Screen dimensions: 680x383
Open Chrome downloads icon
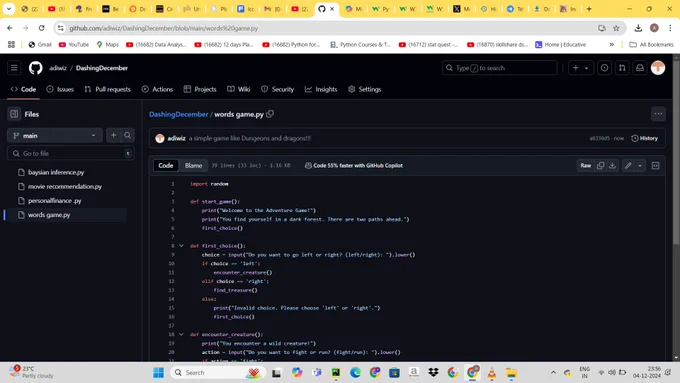click(x=638, y=28)
